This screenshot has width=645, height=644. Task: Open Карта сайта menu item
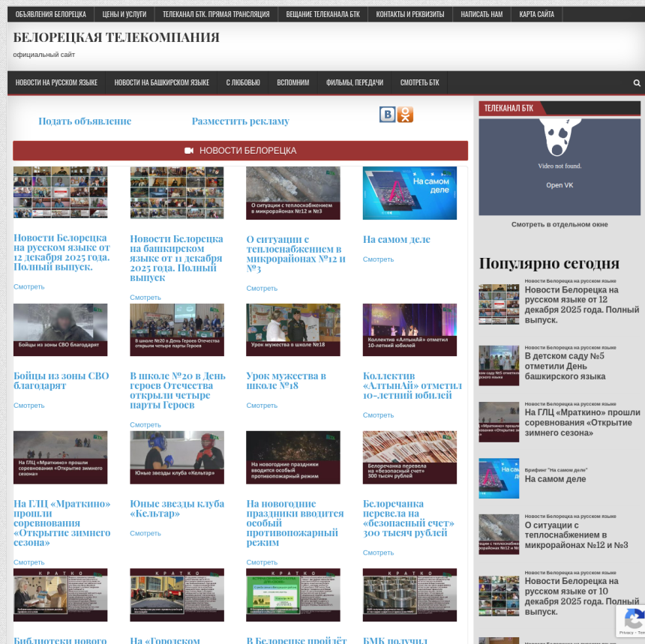click(536, 14)
